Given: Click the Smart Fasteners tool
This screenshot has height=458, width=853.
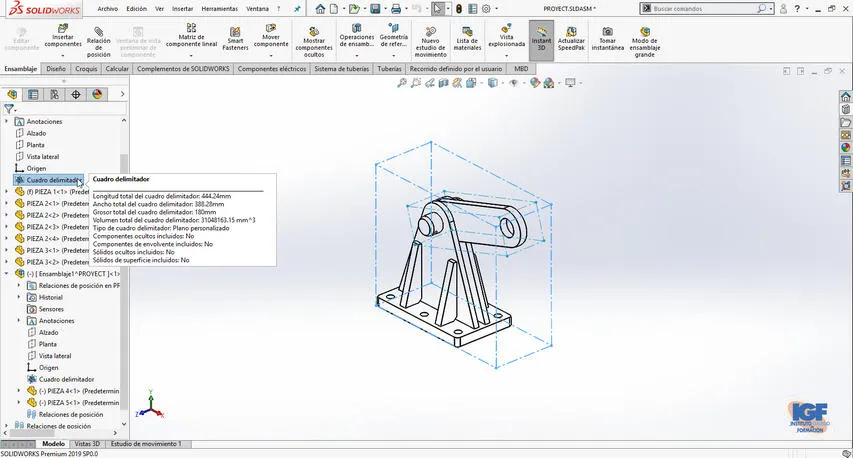Looking at the screenshot, I should 235,39.
